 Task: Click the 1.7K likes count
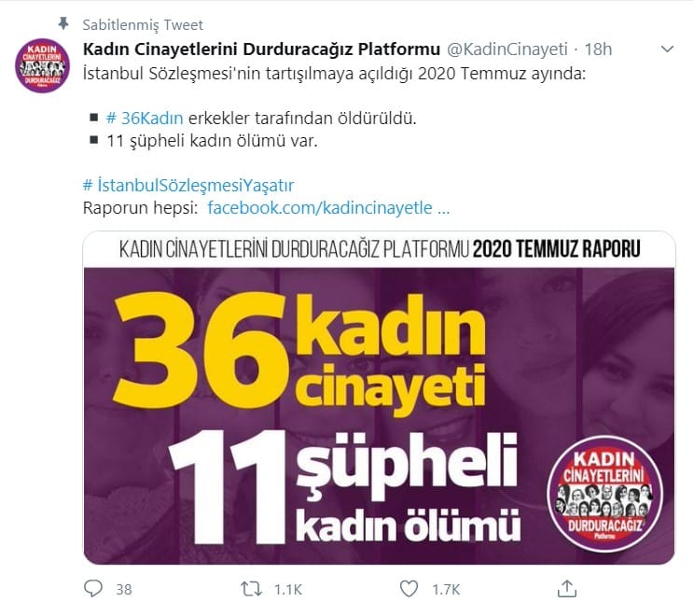click(446, 590)
